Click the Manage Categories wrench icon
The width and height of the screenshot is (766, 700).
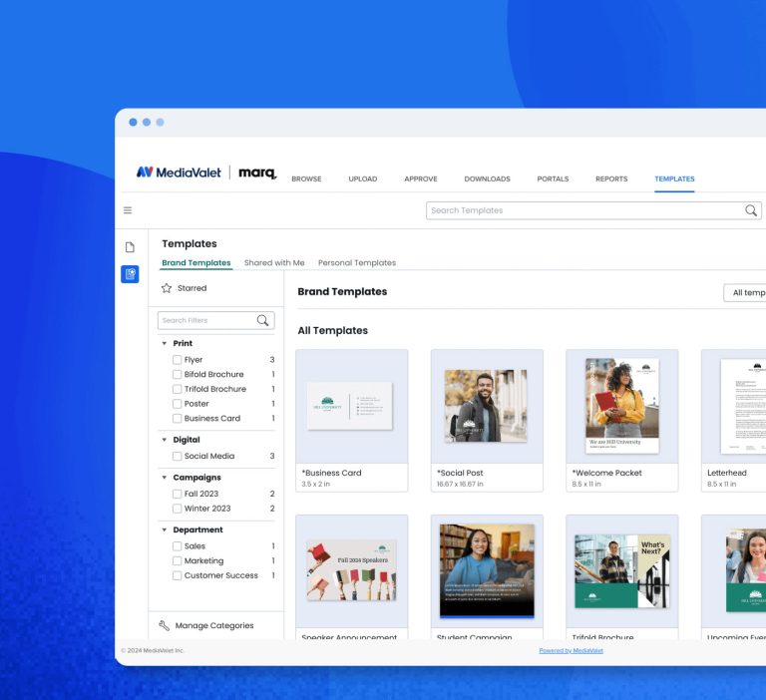click(165, 625)
